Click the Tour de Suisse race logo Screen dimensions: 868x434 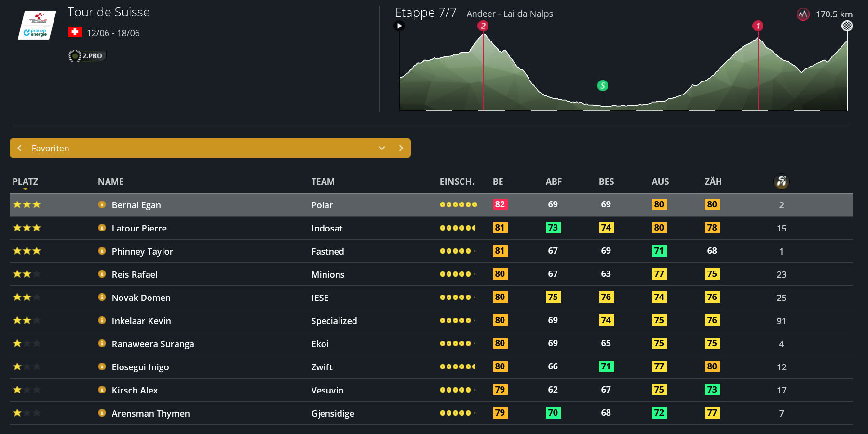(x=37, y=25)
